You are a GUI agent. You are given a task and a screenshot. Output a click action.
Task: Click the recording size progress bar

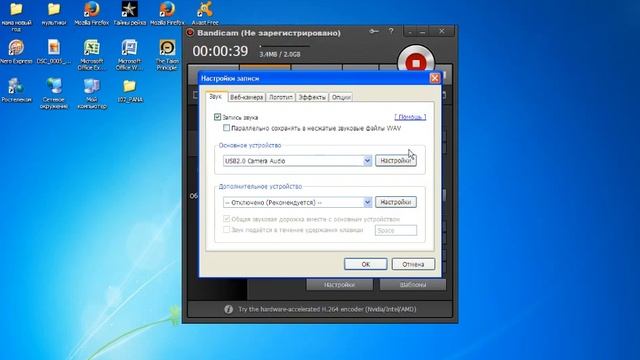click(284, 46)
